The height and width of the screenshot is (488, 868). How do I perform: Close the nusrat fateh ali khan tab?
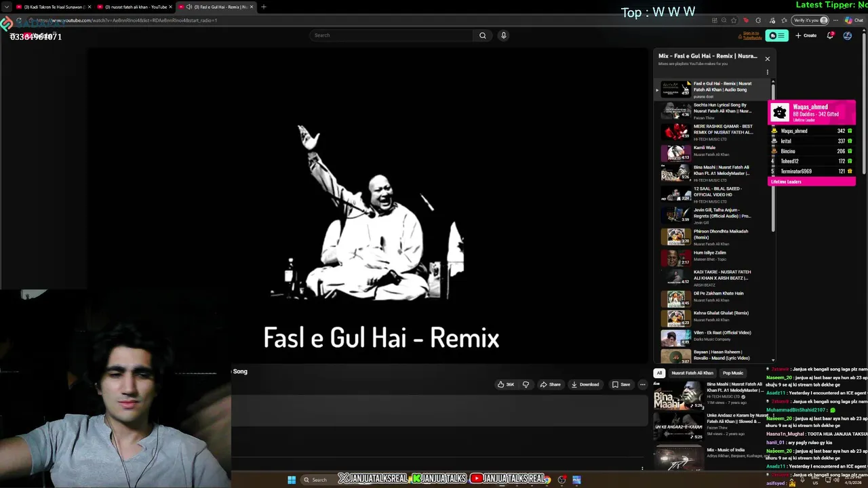pos(171,7)
